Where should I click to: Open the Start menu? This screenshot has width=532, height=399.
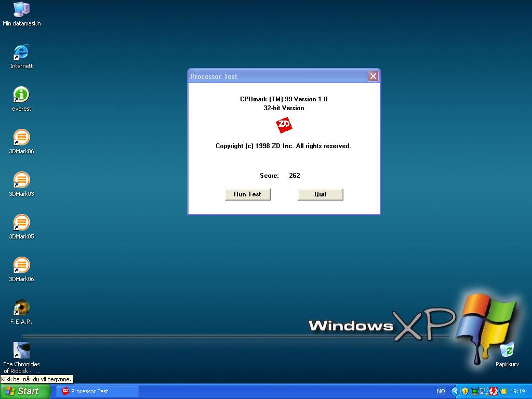click(25, 391)
